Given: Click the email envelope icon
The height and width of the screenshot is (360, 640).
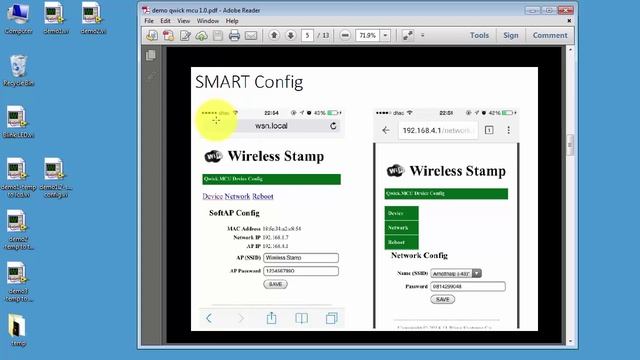Looking at the screenshot, I should 251,36.
